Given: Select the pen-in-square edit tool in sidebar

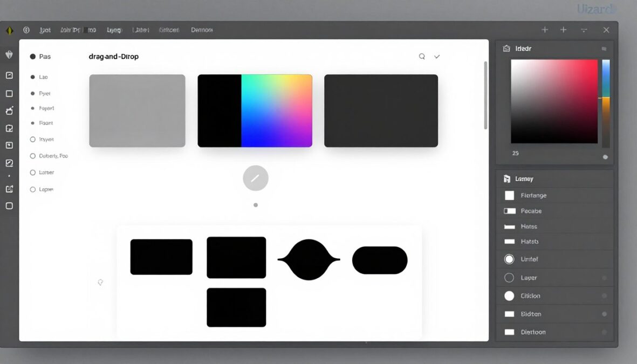Looking at the screenshot, I should coord(9,163).
